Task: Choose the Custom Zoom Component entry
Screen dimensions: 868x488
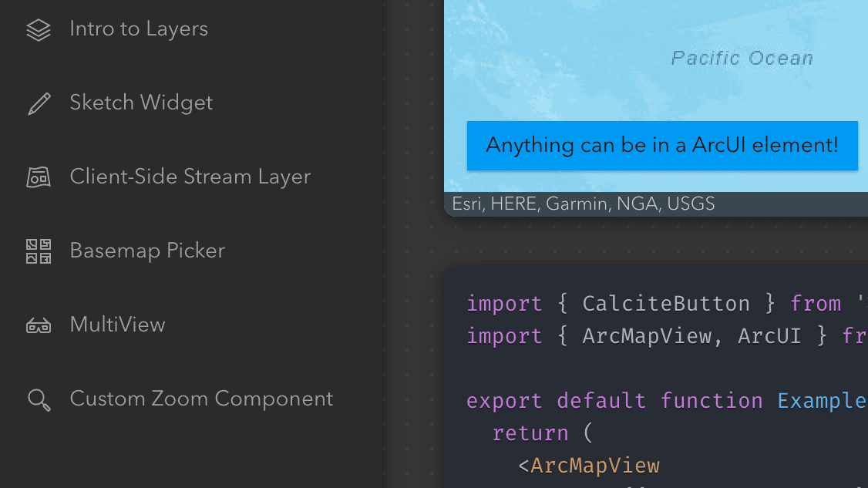Action: point(201,399)
